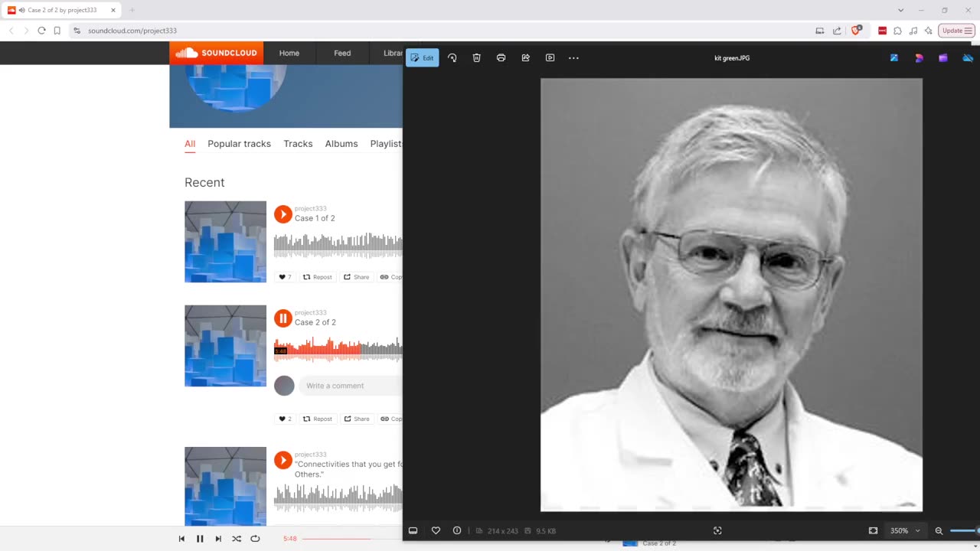This screenshot has width=980, height=551.
Task: Open Feed in SoundCloud nav
Action: pos(342,53)
